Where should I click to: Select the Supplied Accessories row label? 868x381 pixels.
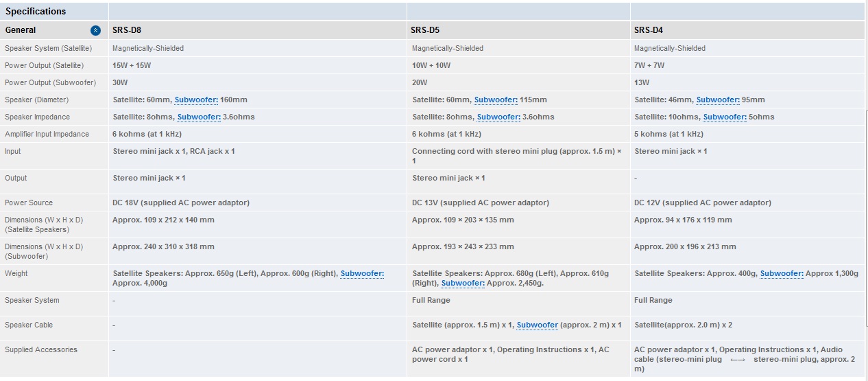[x=41, y=349]
